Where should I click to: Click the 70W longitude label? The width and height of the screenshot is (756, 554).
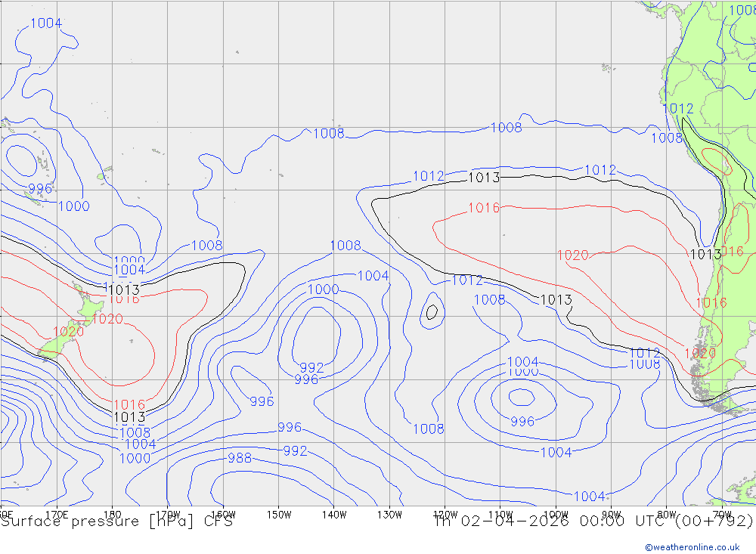[722, 515]
